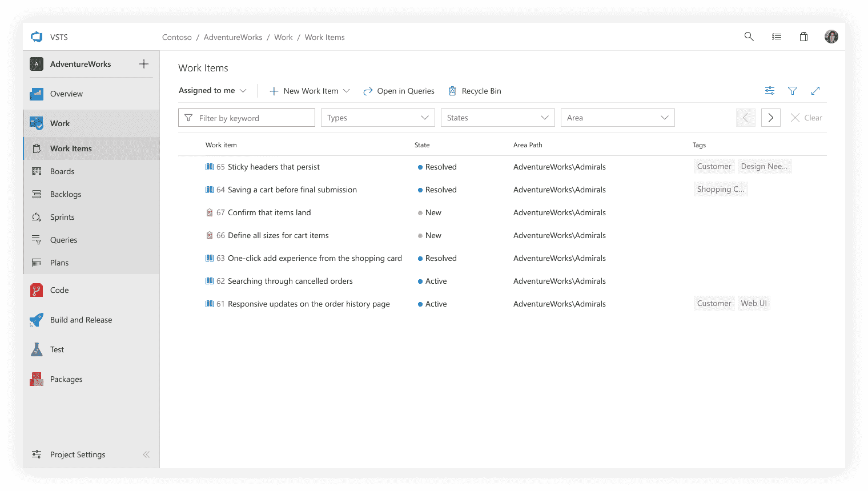Click the search magnifier icon in header
Screen dimensions: 868x491
coord(749,37)
